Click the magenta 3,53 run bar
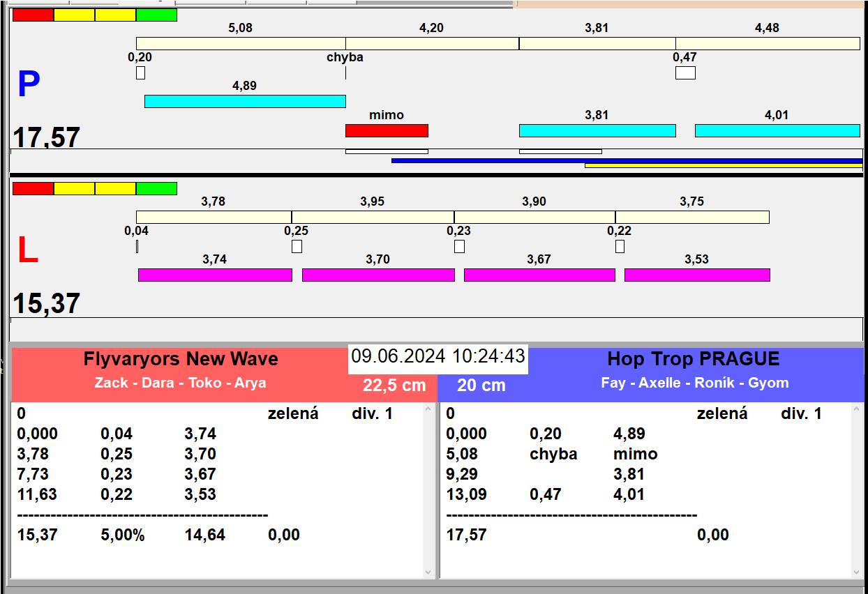Image resolution: width=868 pixels, height=594 pixels. [x=696, y=275]
